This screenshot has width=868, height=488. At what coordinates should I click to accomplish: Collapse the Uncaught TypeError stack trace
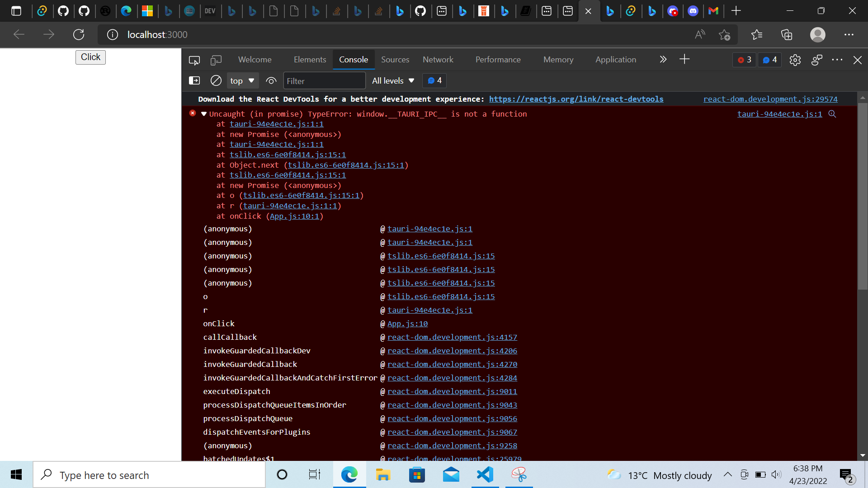(x=204, y=114)
